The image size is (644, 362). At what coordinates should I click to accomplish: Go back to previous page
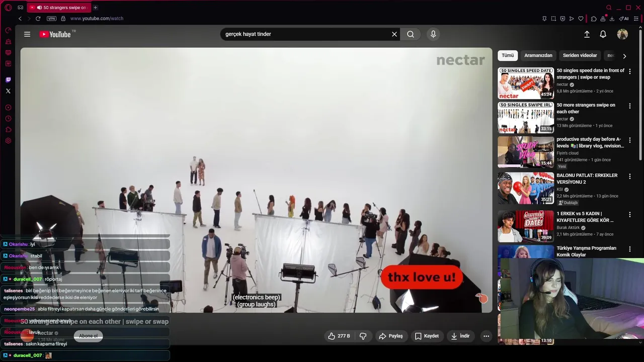(20, 19)
